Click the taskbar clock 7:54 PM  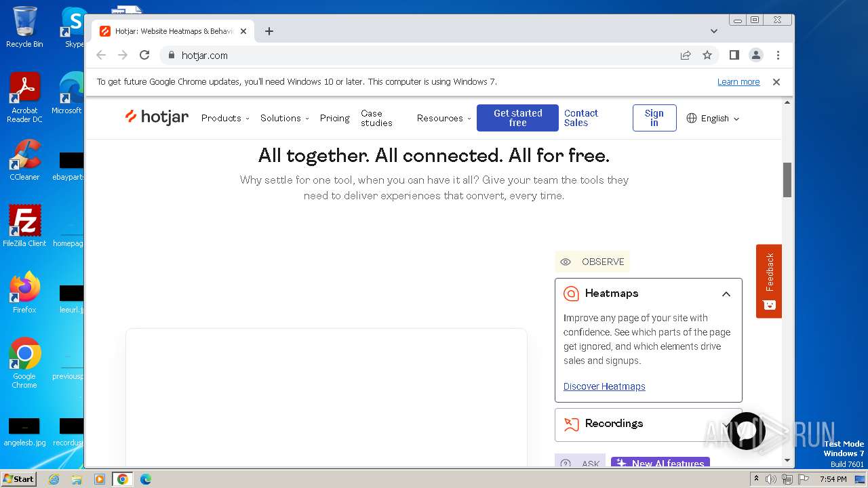point(833,479)
